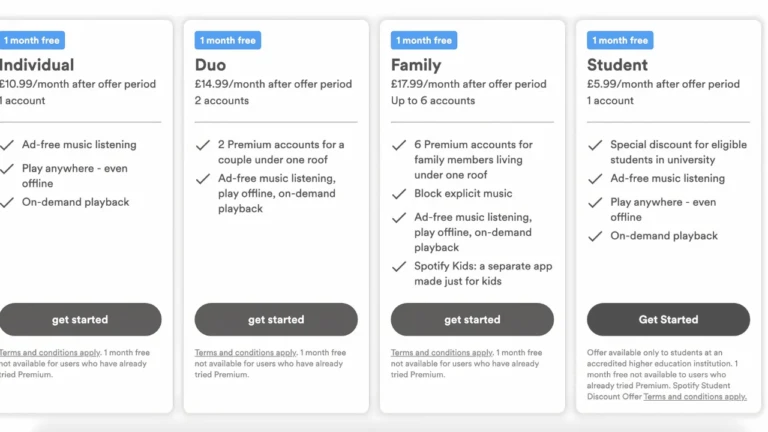Click the checkmark beside Block explicit music
Viewport: 768px width, 432px height.
(399, 194)
